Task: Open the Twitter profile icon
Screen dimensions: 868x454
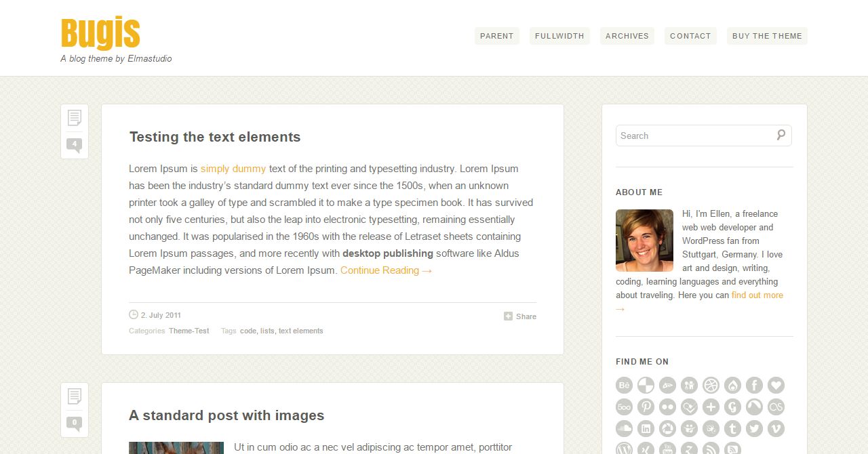Action: [754, 429]
